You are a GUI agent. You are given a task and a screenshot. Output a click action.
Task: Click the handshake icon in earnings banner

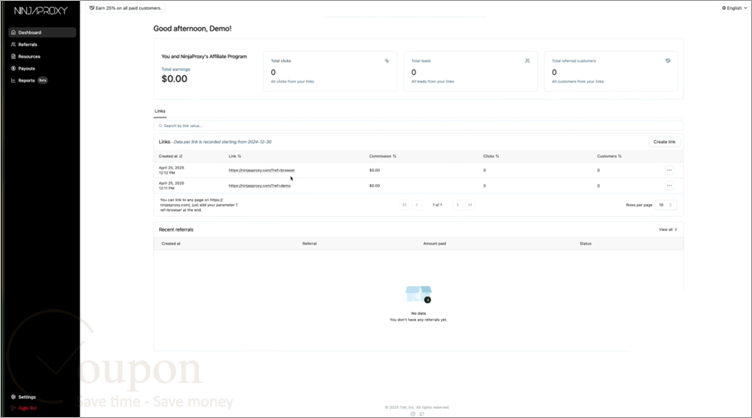click(x=92, y=8)
